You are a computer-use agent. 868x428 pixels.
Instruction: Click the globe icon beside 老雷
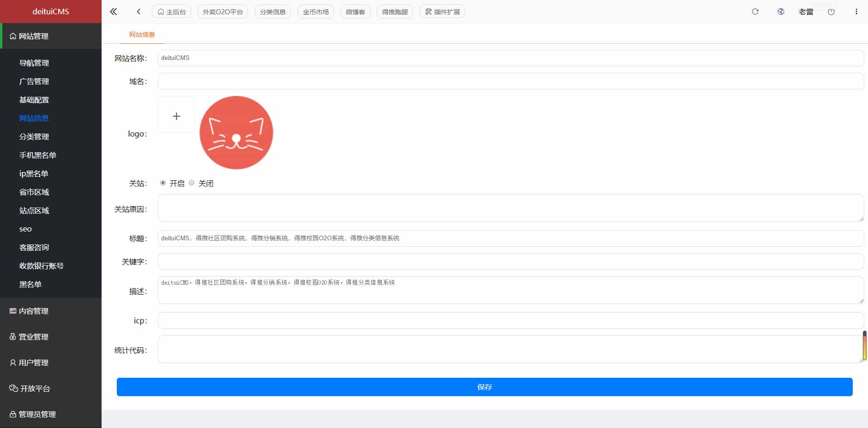coord(781,12)
